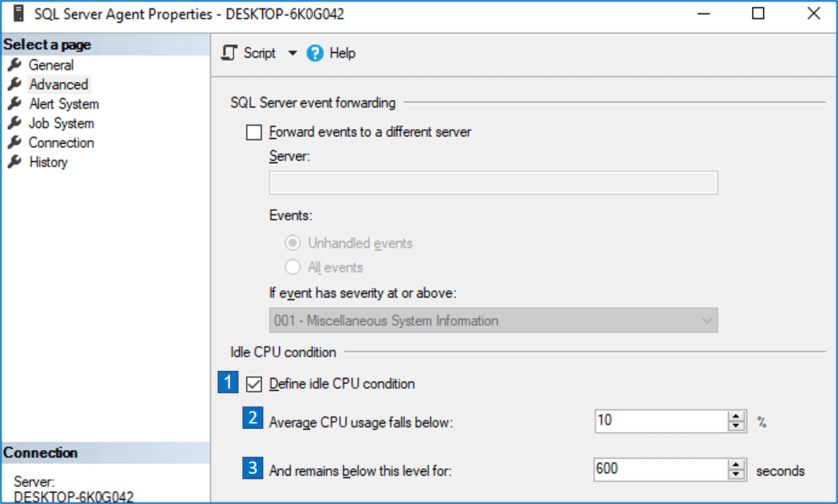The image size is (838, 504).
Task: Click the Script icon in the toolbar
Action: click(229, 53)
